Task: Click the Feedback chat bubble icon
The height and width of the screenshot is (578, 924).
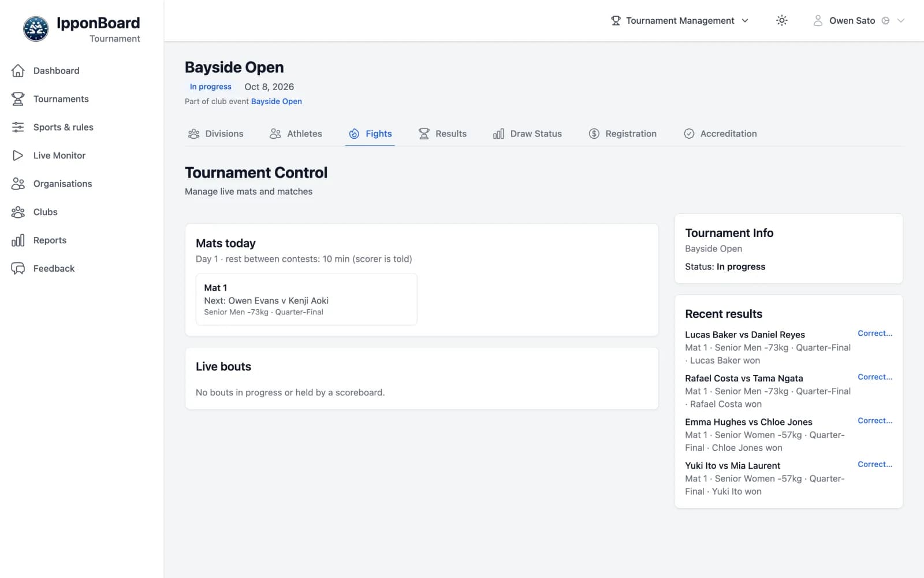Action: 18,269
